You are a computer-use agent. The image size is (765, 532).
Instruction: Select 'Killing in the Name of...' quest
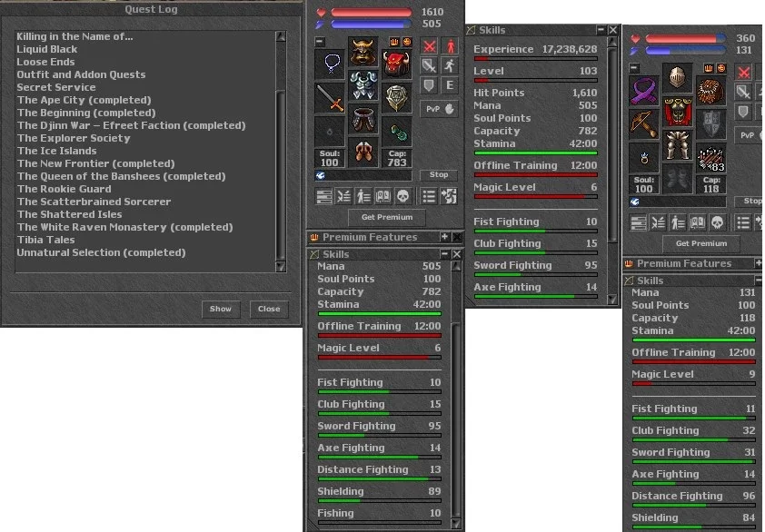[x=75, y=36]
